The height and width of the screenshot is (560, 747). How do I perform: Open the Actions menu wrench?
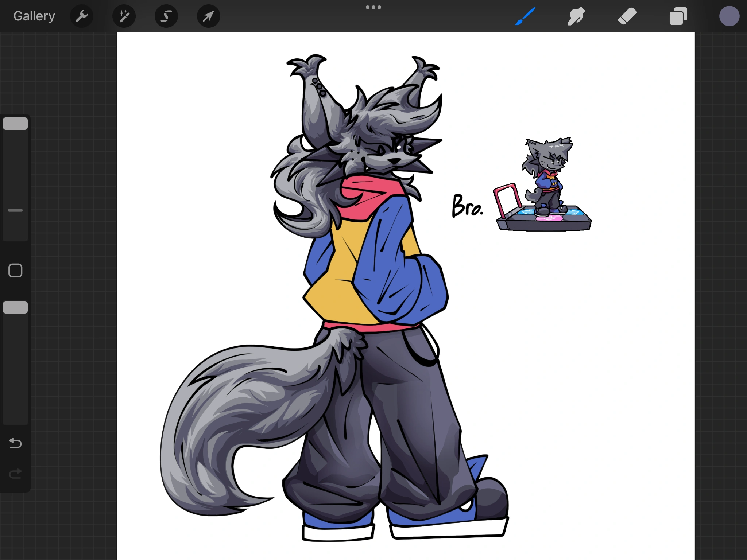pyautogui.click(x=82, y=16)
